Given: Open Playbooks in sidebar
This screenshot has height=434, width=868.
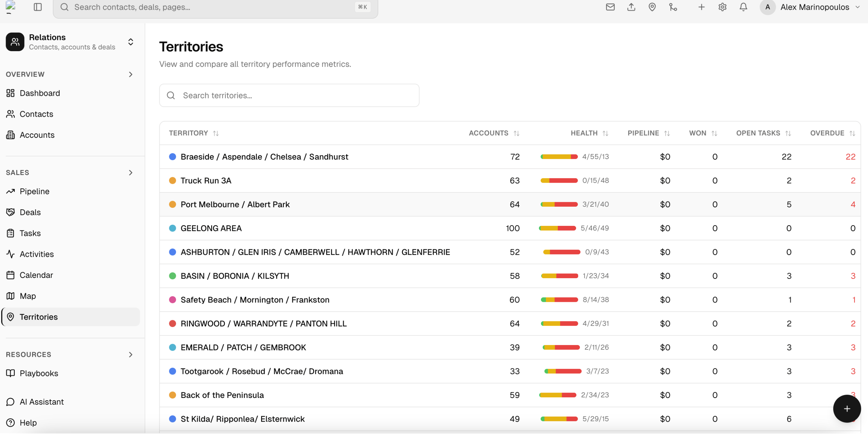Looking at the screenshot, I should pyautogui.click(x=39, y=373).
